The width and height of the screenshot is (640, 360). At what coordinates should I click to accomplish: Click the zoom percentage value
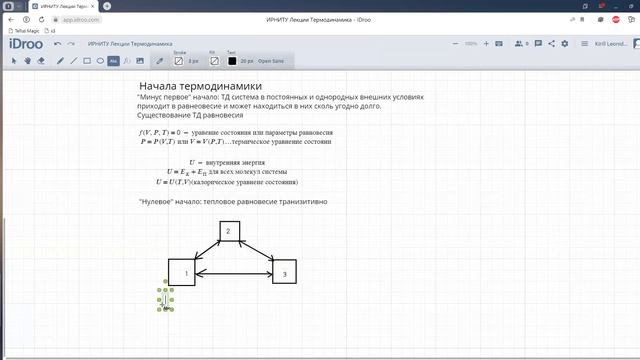pos(471,44)
